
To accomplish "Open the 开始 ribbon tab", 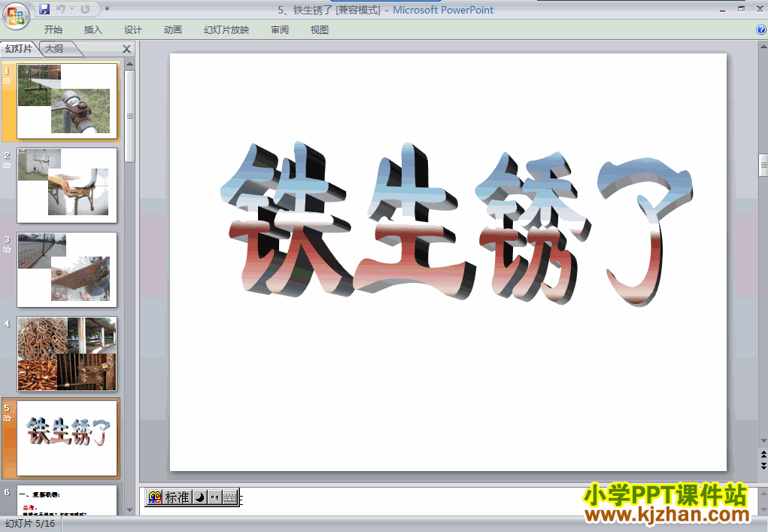I will (53, 30).
